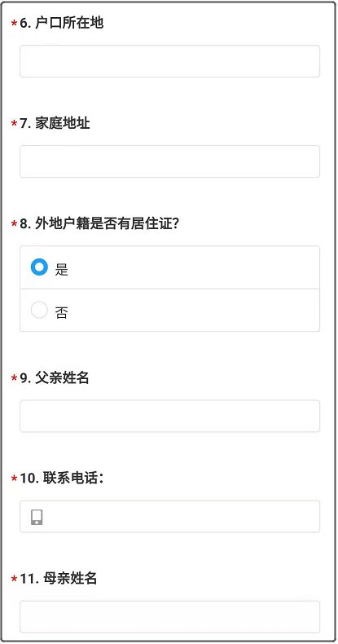
Task: Click the question label 6. 户口所在地
Action: pyautogui.click(x=62, y=23)
